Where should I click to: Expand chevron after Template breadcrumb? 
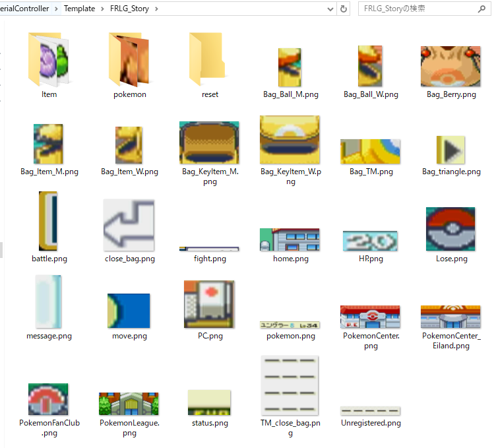102,9
